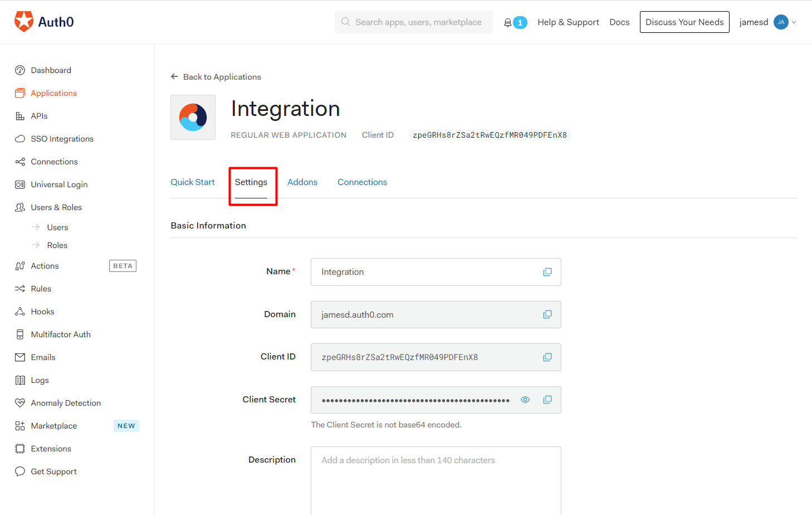812x515 pixels.
Task: Click the Integration page heading
Action: pos(285,109)
